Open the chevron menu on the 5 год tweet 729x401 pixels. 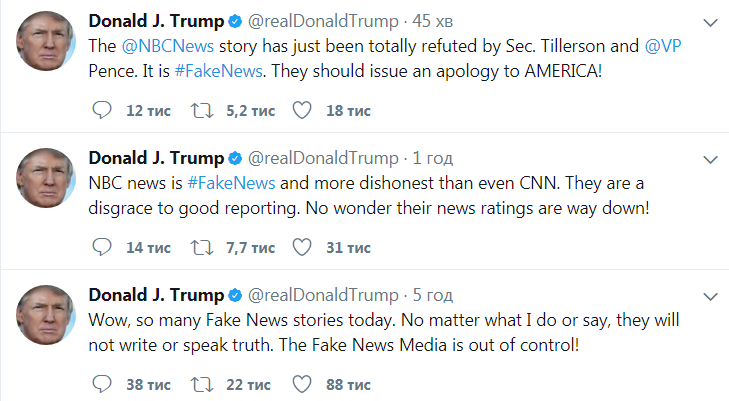[710, 296]
